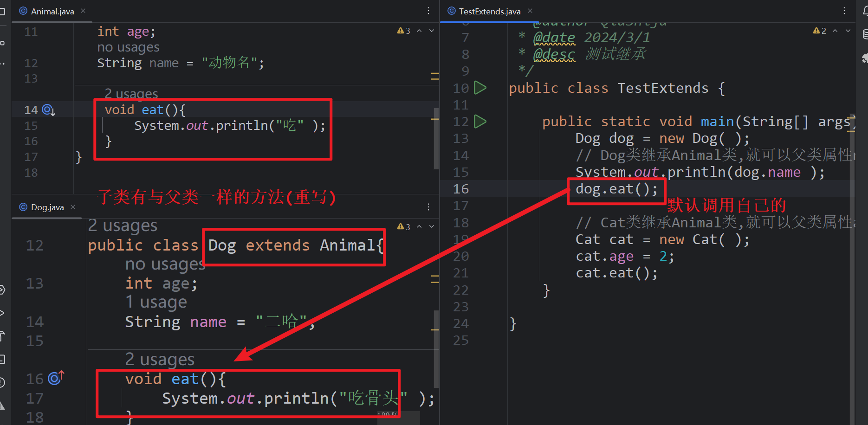Go to previous highlighted problem in Dog.java

coord(419,226)
